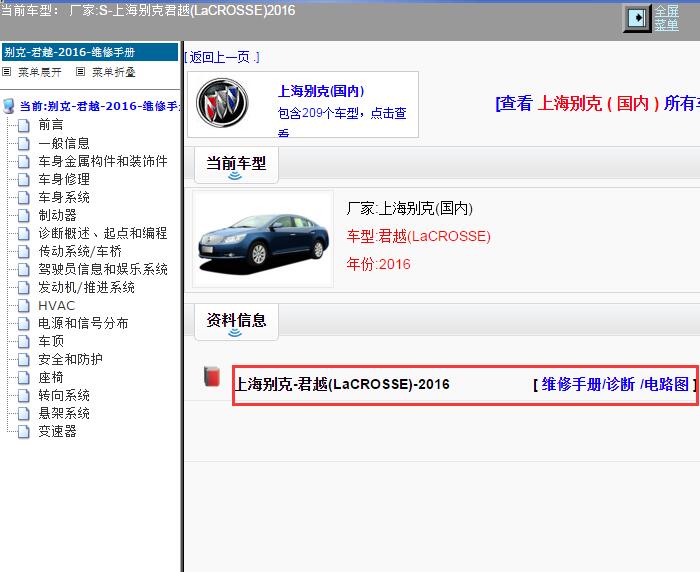Open the 悬架系统 tree item
This screenshot has height=572, width=700.
click(64, 413)
